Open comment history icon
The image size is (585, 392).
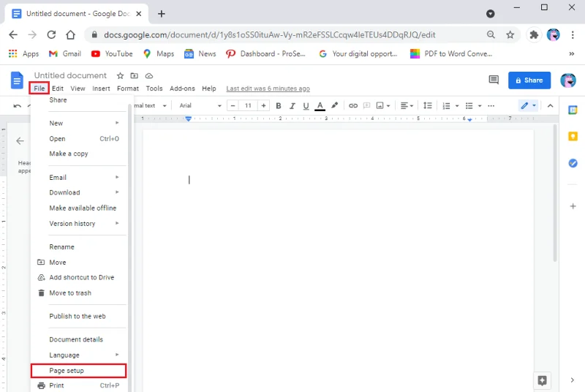coord(494,80)
